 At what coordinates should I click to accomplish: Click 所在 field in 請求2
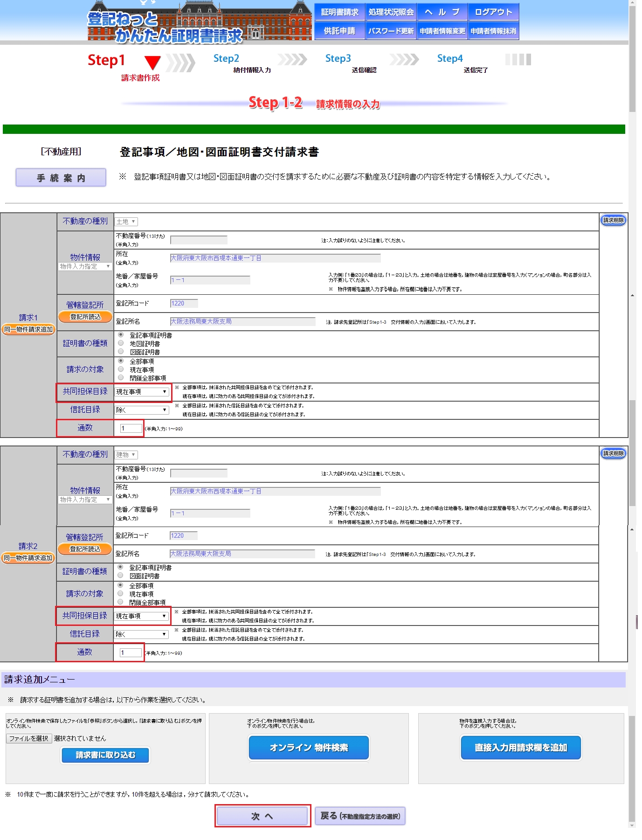pos(276,491)
